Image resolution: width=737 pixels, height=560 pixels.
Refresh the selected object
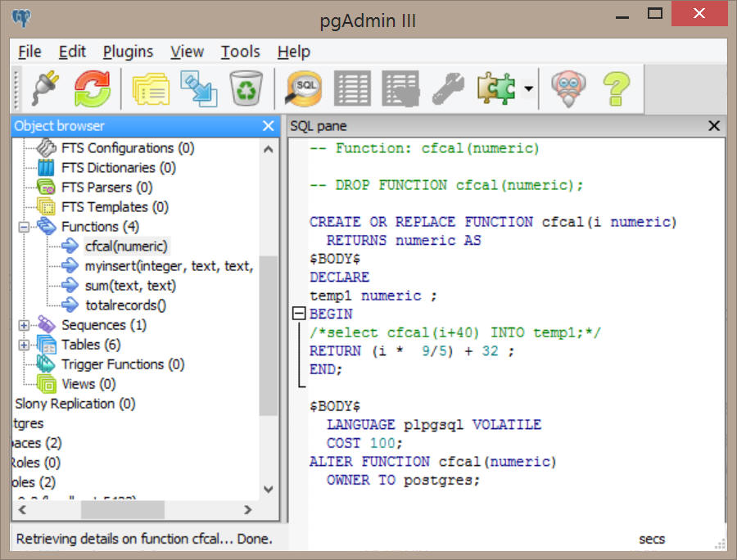[x=92, y=88]
